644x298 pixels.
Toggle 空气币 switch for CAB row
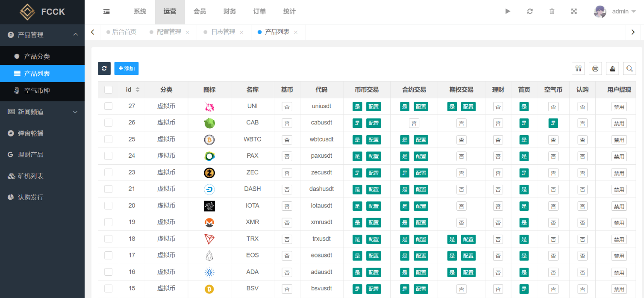coord(553,123)
